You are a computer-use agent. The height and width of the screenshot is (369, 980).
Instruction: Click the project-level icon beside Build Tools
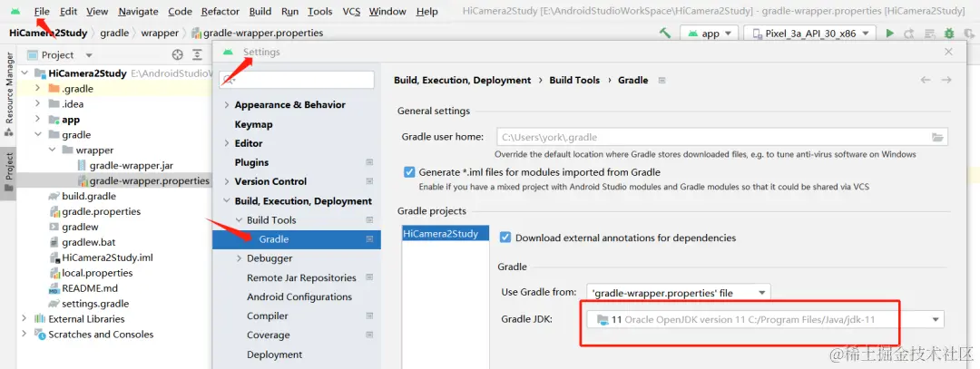coord(369,219)
